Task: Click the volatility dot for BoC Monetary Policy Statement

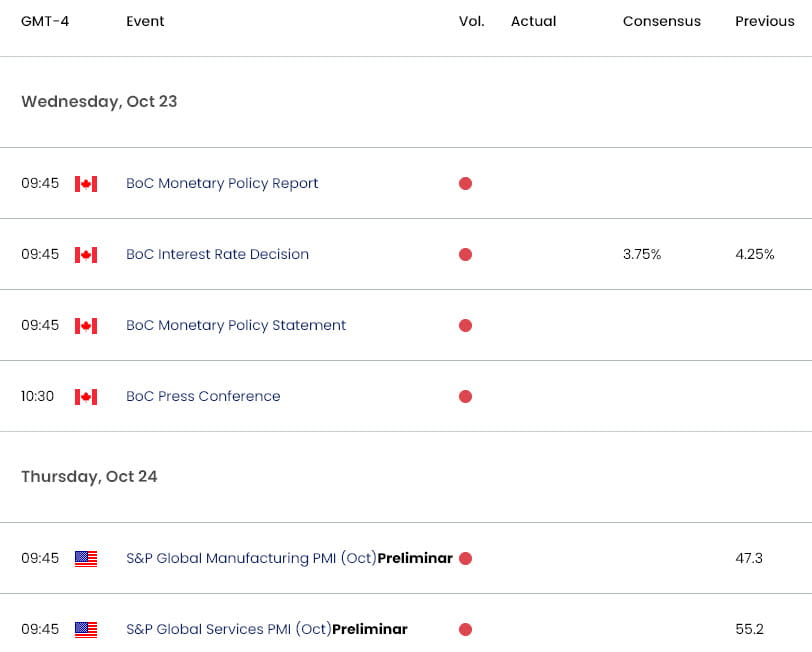Action: (x=465, y=325)
